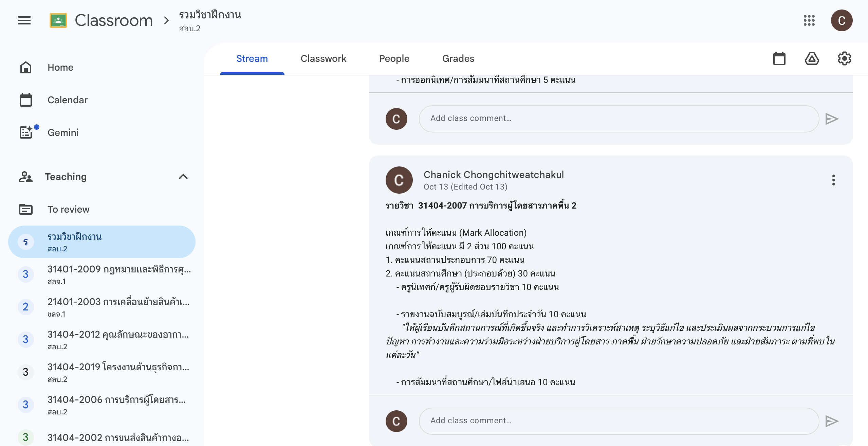
Task: Switch to the People tab
Action: click(394, 59)
